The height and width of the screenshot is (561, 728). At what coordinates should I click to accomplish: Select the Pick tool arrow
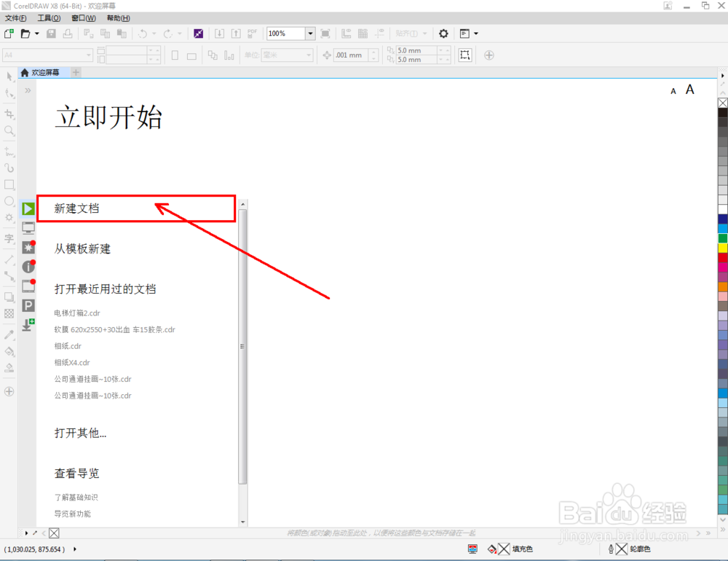click(9, 76)
